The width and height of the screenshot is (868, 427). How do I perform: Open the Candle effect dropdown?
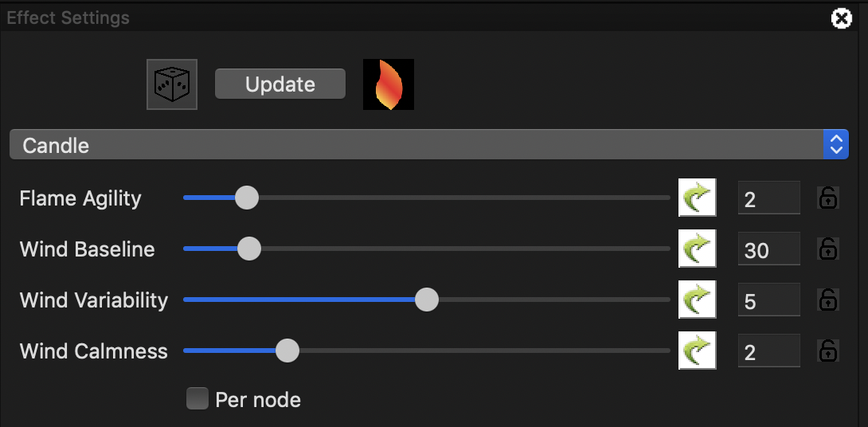click(428, 145)
